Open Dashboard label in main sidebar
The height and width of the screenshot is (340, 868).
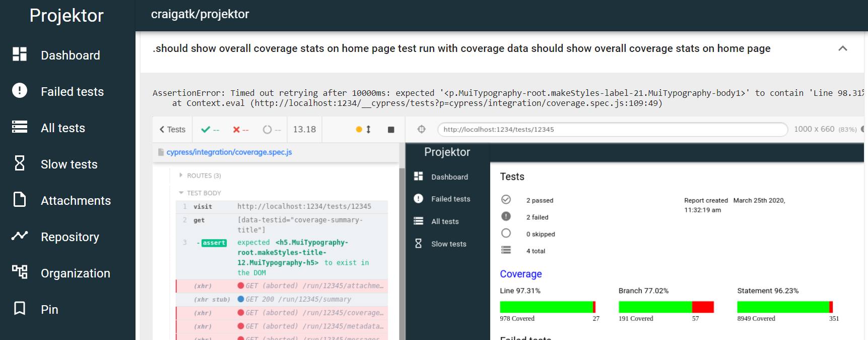[71, 55]
